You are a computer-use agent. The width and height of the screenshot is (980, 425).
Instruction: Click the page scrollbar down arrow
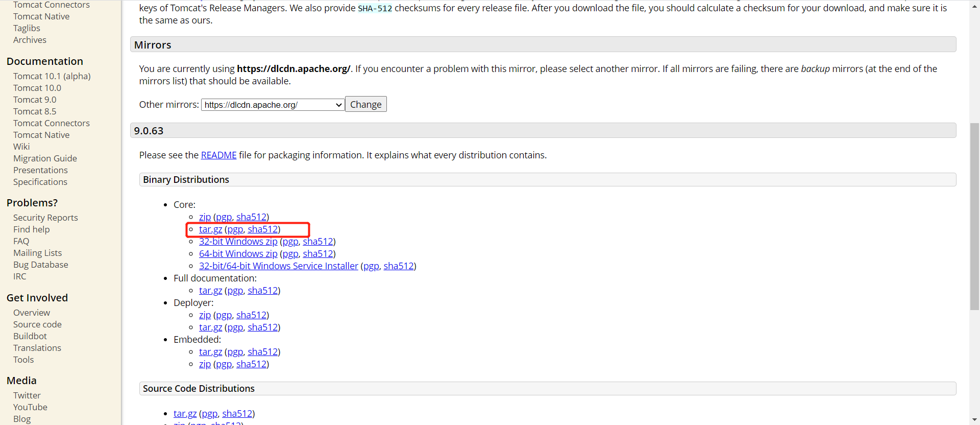coord(974,420)
